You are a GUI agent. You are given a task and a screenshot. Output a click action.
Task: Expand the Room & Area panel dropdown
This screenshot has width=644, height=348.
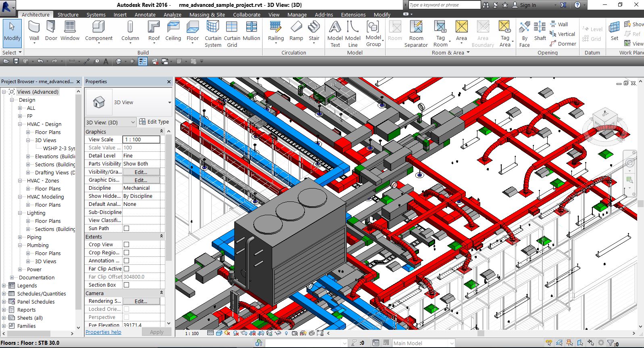tap(450, 52)
